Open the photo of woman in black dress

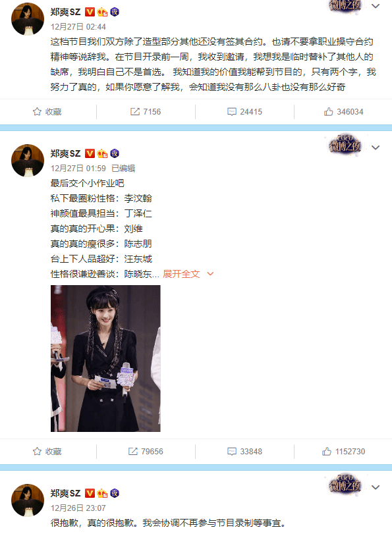105,358
